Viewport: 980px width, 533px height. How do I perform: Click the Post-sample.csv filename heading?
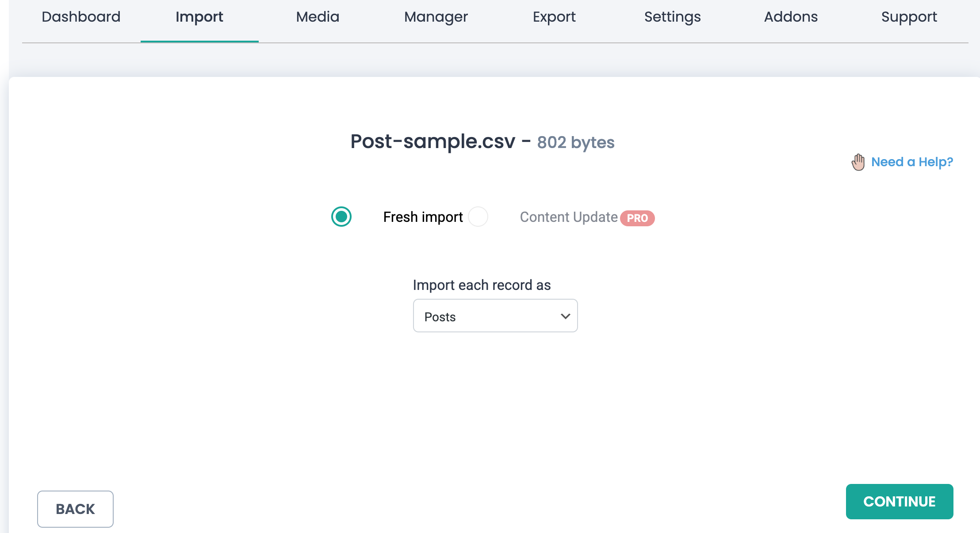pos(433,141)
